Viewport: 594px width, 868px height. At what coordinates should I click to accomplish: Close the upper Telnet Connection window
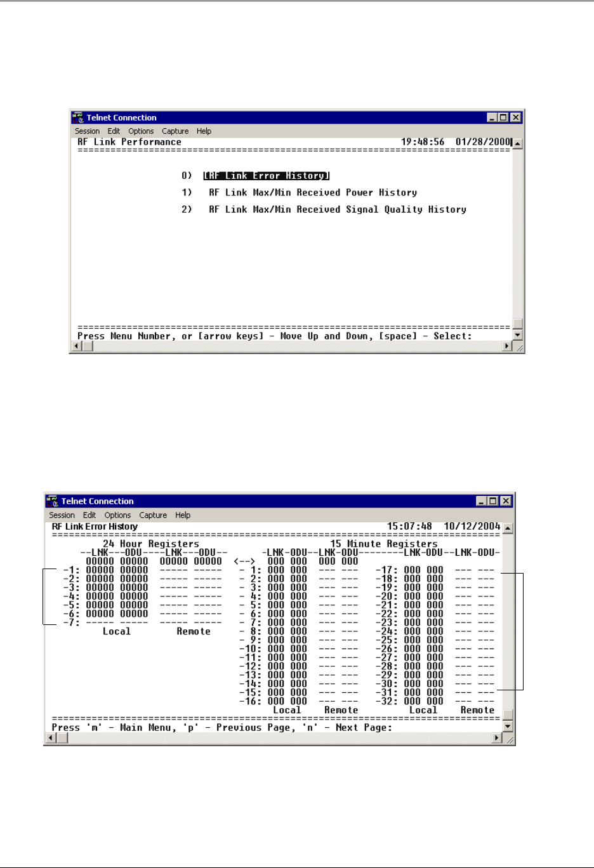(516, 117)
